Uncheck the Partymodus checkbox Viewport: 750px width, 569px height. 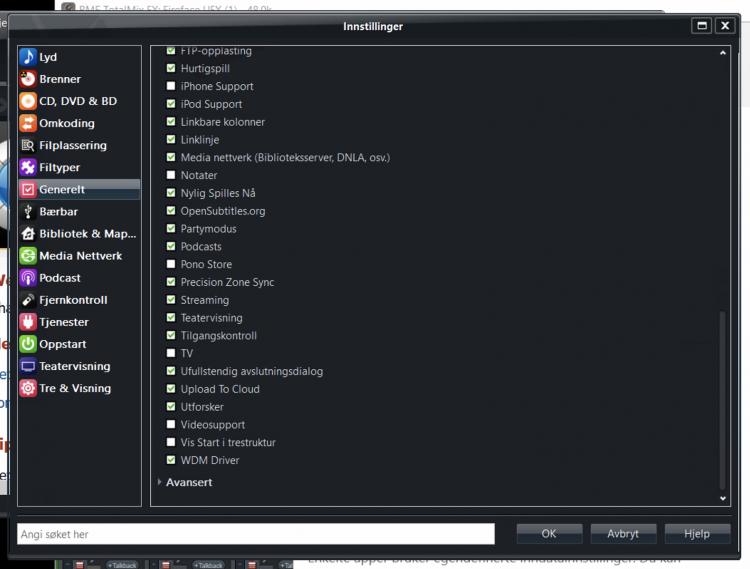[x=171, y=229]
